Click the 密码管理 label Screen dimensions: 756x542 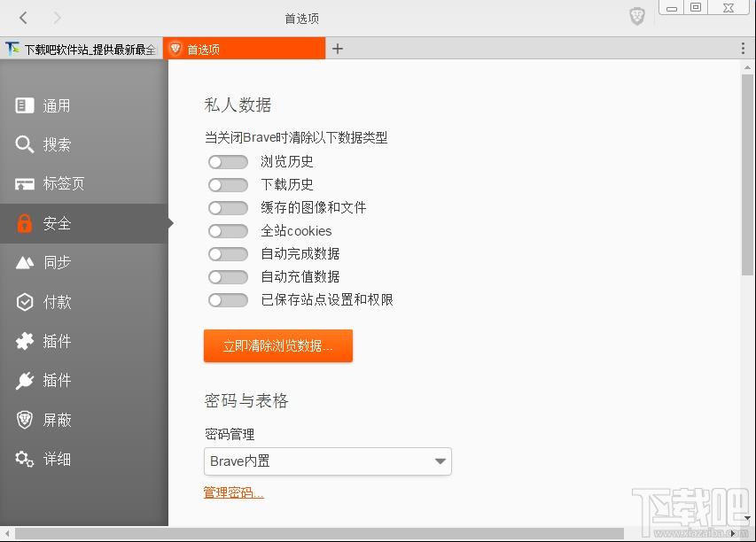[x=230, y=434]
